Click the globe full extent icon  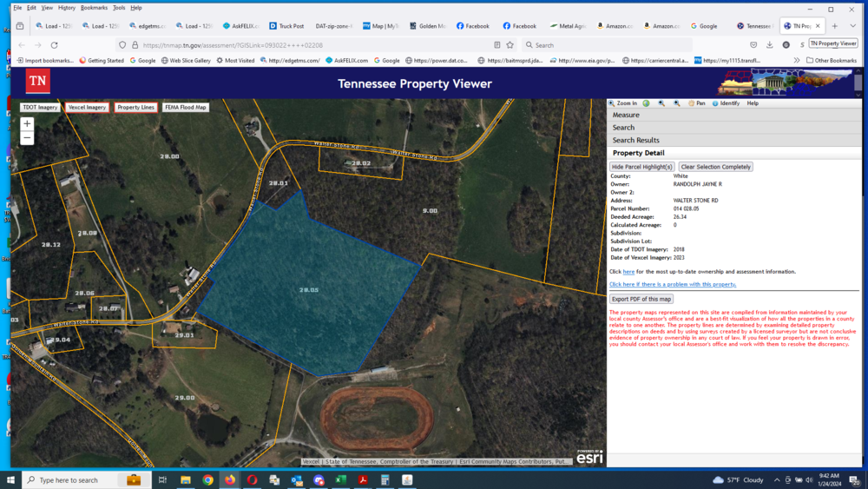coord(646,103)
